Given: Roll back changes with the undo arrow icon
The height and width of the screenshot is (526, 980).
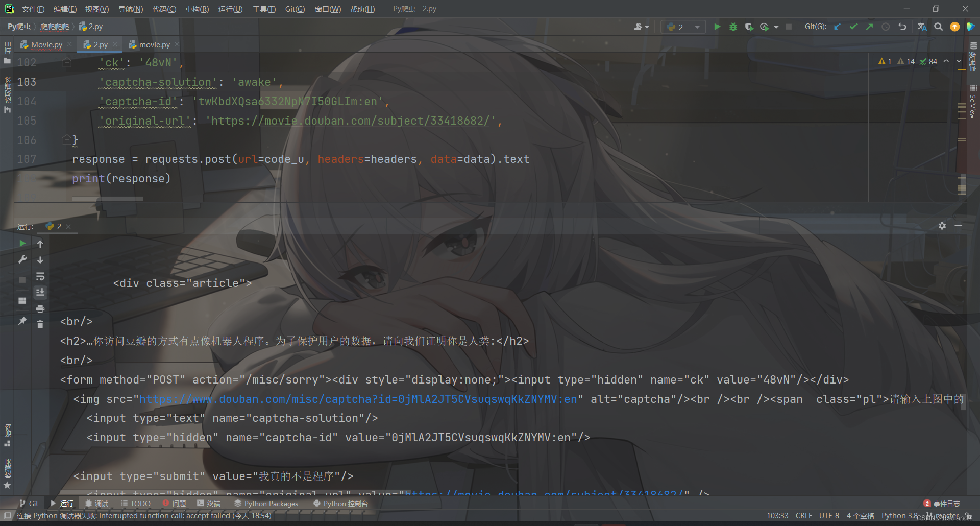Looking at the screenshot, I should (x=902, y=27).
